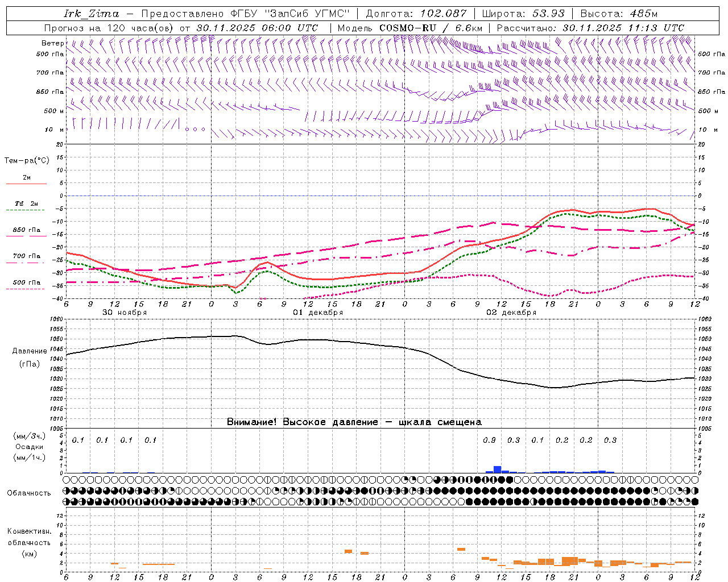Click the "Ветер" wind panel label
This screenshot has height=582, width=728.
tap(52, 43)
